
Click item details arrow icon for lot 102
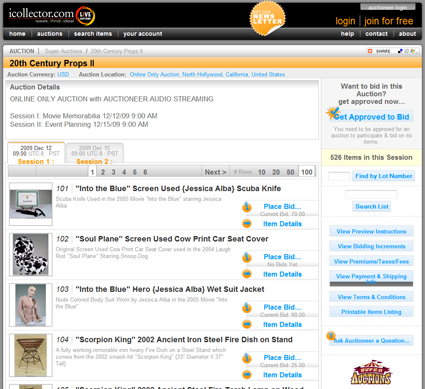coord(247,274)
